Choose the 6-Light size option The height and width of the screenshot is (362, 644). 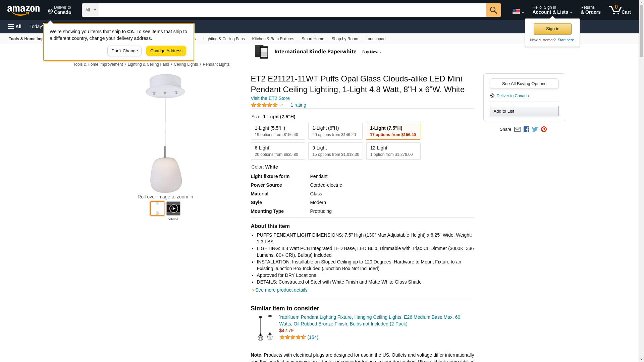278,151
